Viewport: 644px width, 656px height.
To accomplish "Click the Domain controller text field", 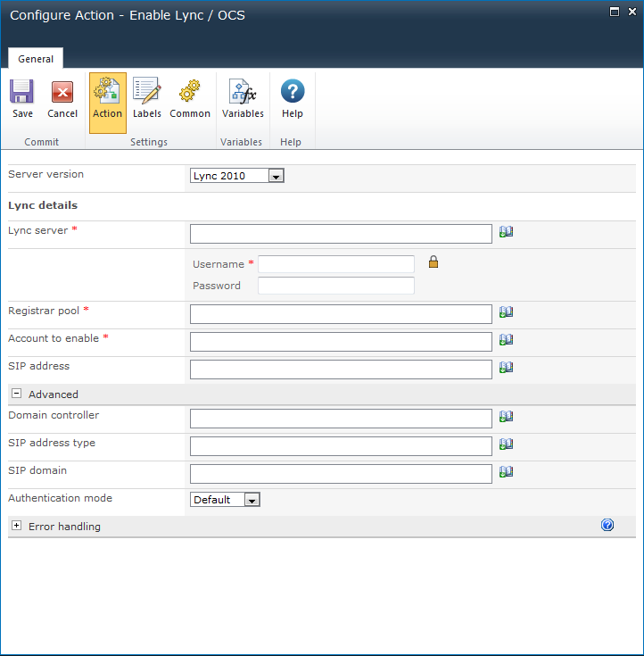I will 341,419.
